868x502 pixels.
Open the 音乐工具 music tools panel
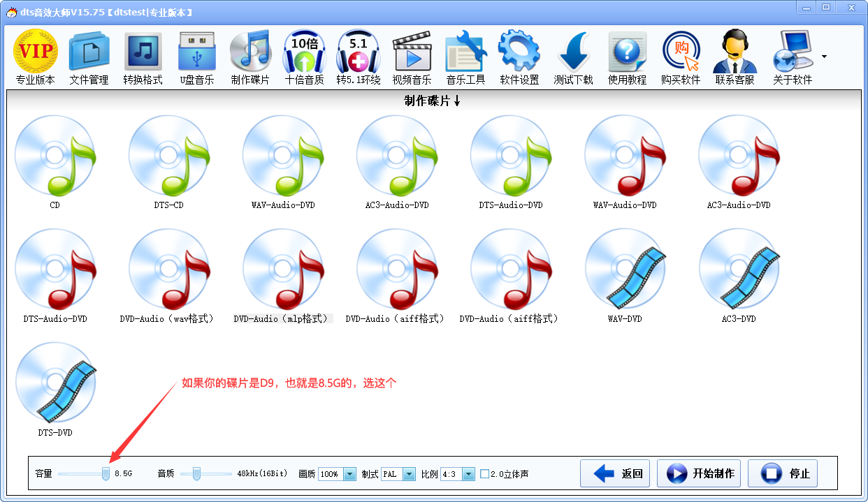point(465,56)
